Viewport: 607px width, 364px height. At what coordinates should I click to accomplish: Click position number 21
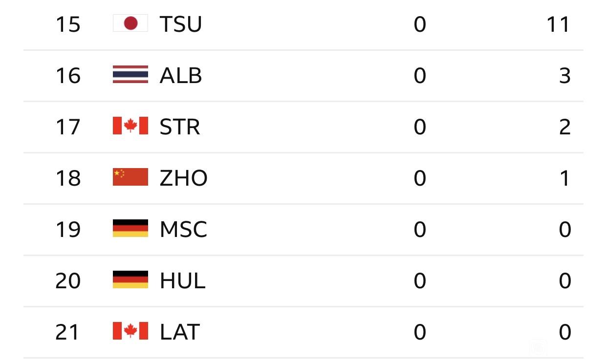pyautogui.click(x=68, y=332)
